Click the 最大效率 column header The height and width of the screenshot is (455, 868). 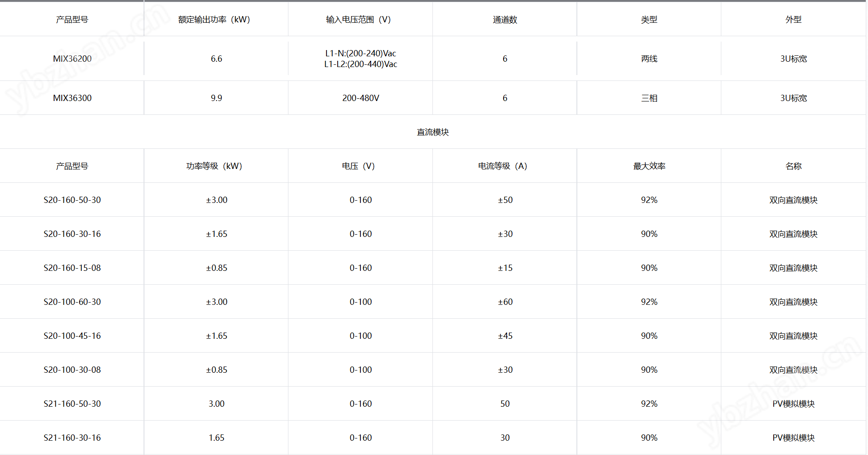tap(649, 166)
